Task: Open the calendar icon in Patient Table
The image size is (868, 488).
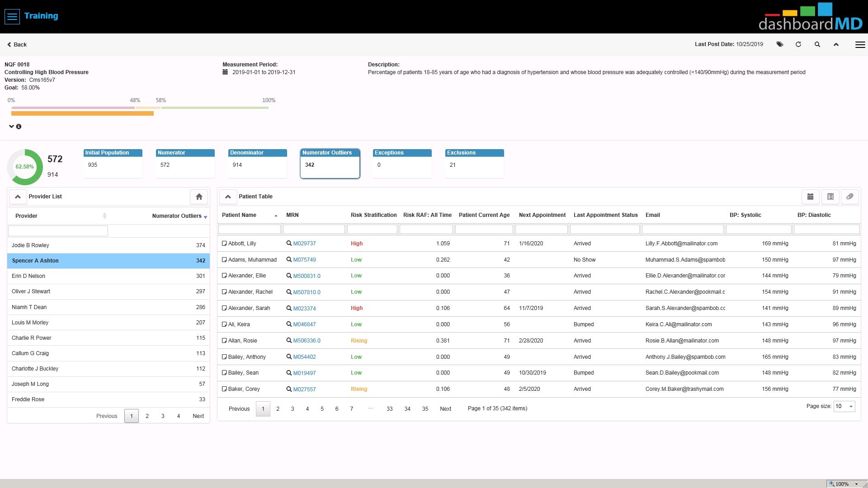Action: pyautogui.click(x=811, y=197)
